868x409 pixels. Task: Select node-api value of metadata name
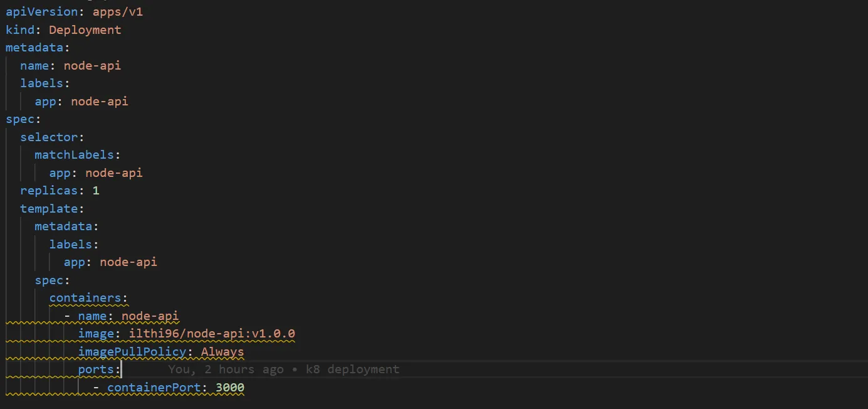(92, 65)
